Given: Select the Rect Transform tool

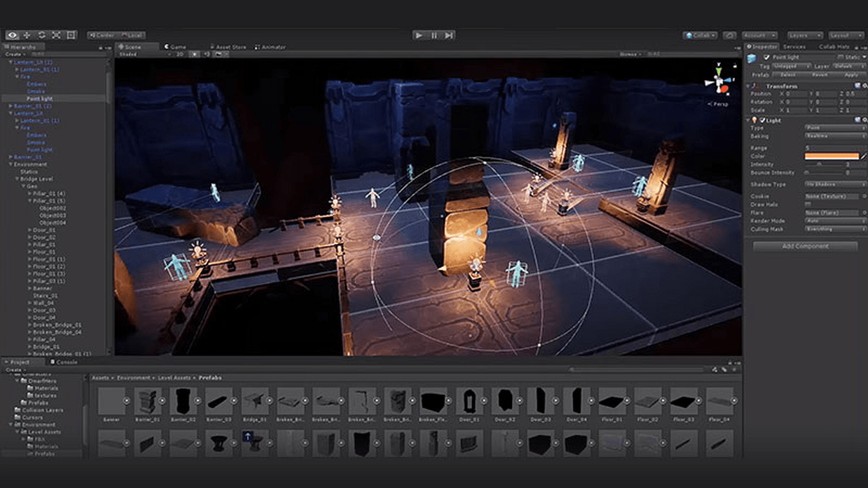Looking at the screenshot, I should (71, 35).
